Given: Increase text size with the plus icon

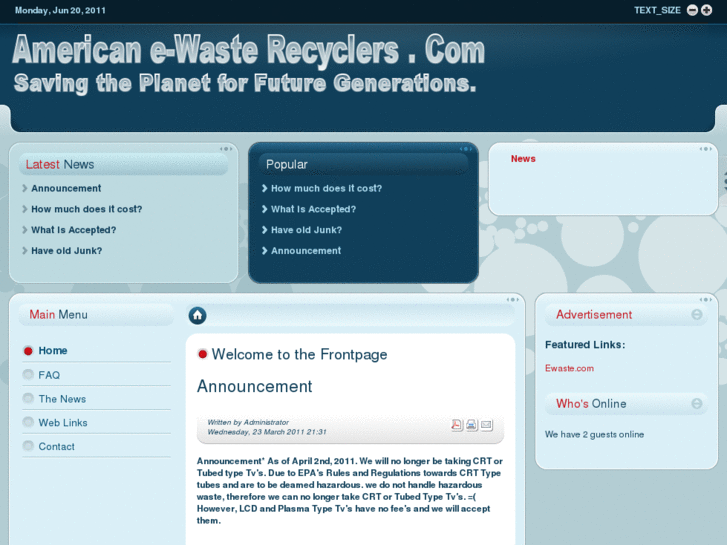Looking at the screenshot, I should [706, 10].
